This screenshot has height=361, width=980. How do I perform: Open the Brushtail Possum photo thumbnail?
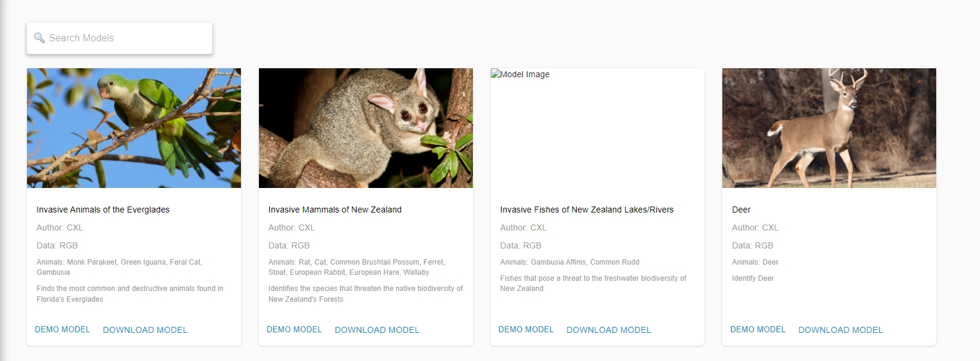pos(366,128)
